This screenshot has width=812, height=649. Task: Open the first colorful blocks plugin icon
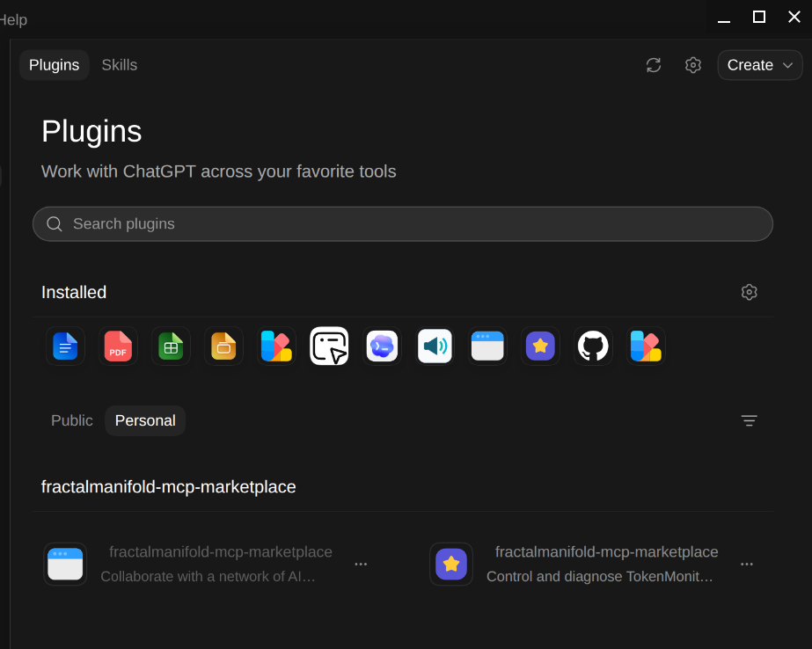276,346
